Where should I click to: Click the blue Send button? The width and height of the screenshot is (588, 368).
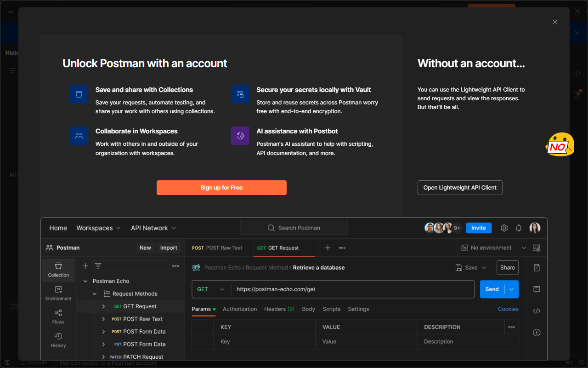pyautogui.click(x=492, y=289)
